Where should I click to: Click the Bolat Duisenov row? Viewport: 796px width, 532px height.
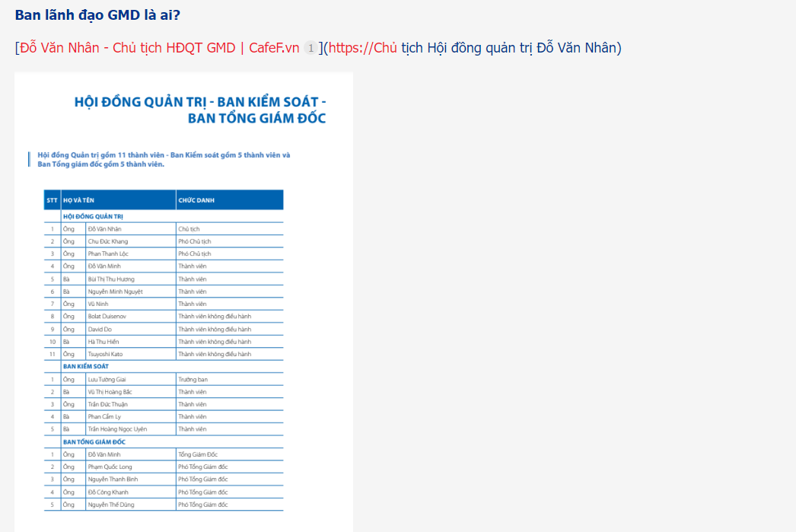(164, 317)
